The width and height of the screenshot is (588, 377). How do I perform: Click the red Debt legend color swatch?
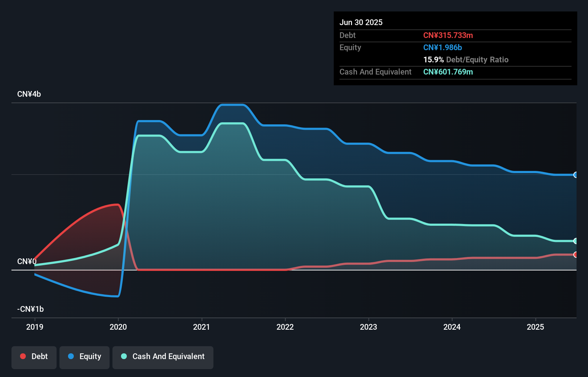(x=23, y=356)
